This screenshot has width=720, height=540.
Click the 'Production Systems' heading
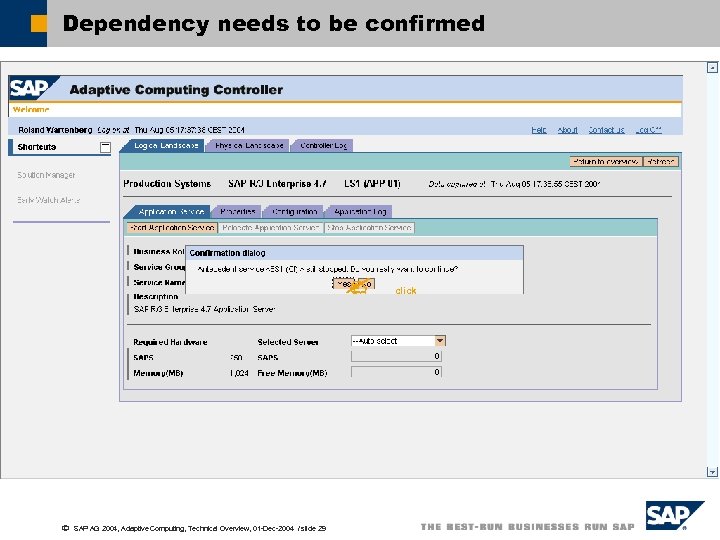pos(167,184)
